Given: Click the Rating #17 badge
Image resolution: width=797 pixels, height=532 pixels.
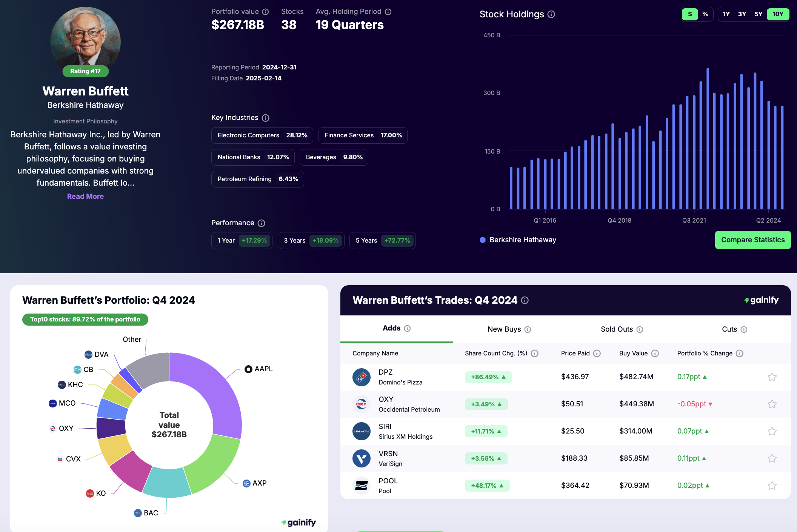Looking at the screenshot, I should point(85,71).
